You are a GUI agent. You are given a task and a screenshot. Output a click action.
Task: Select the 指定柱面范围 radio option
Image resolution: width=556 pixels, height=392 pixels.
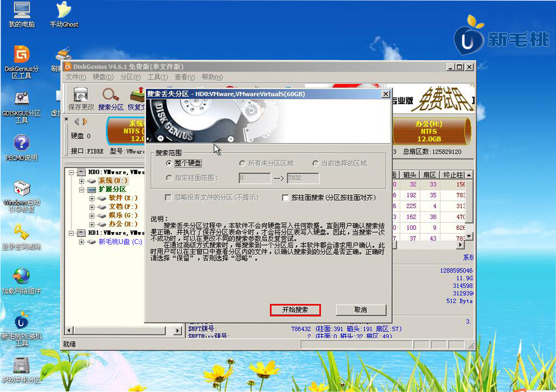[193, 178]
